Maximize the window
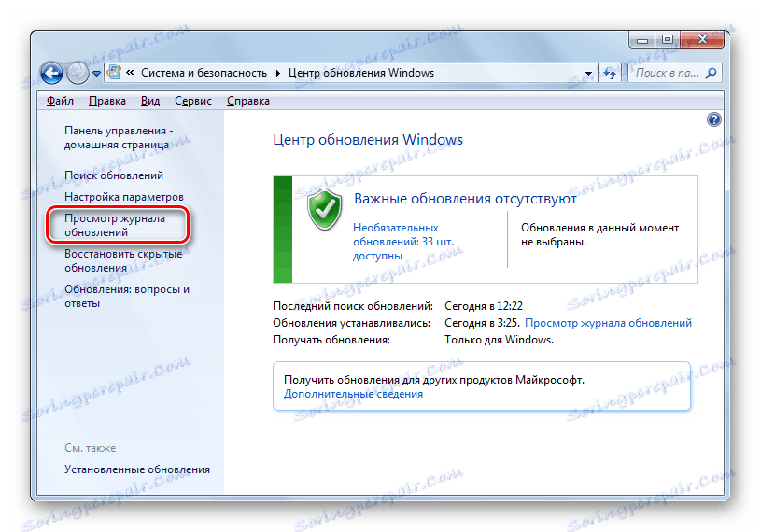The image size is (761, 532). point(668,40)
